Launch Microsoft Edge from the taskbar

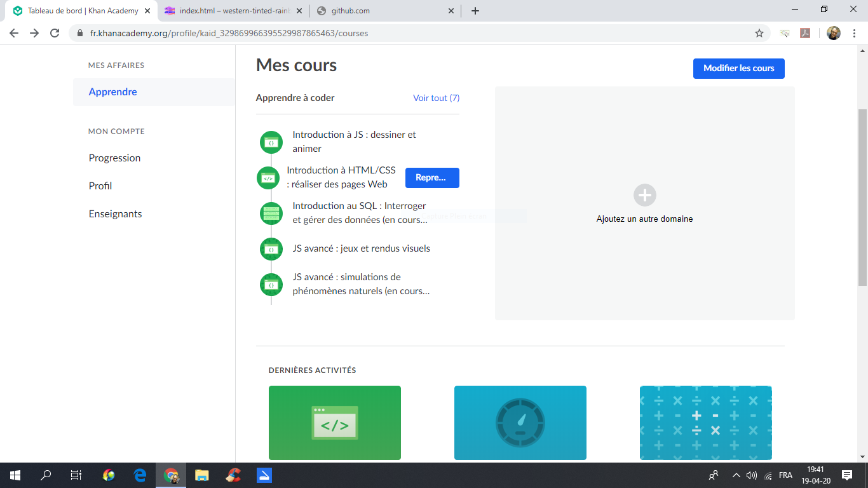[140, 475]
